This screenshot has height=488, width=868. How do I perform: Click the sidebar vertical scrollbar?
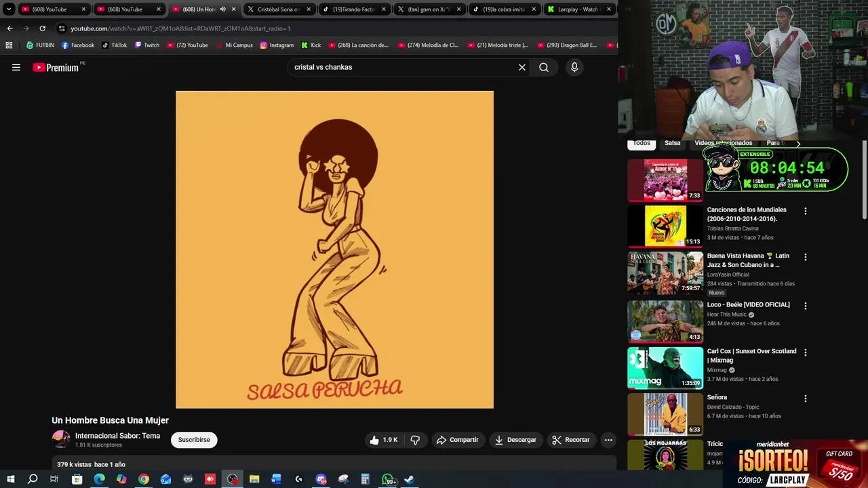(x=864, y=179)
